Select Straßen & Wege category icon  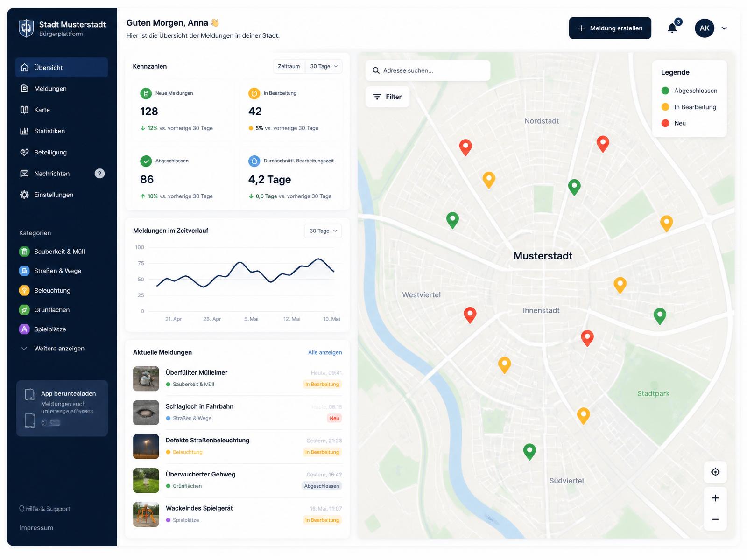click(24, 271)
